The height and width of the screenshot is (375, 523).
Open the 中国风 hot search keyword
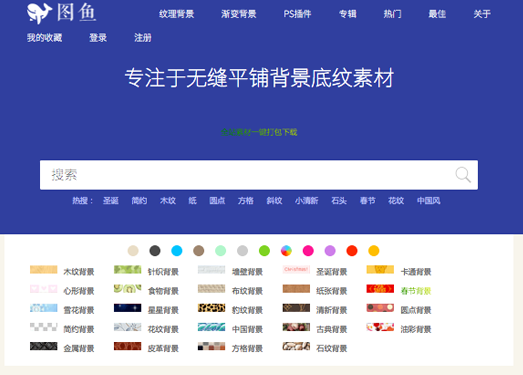(429, 201)
